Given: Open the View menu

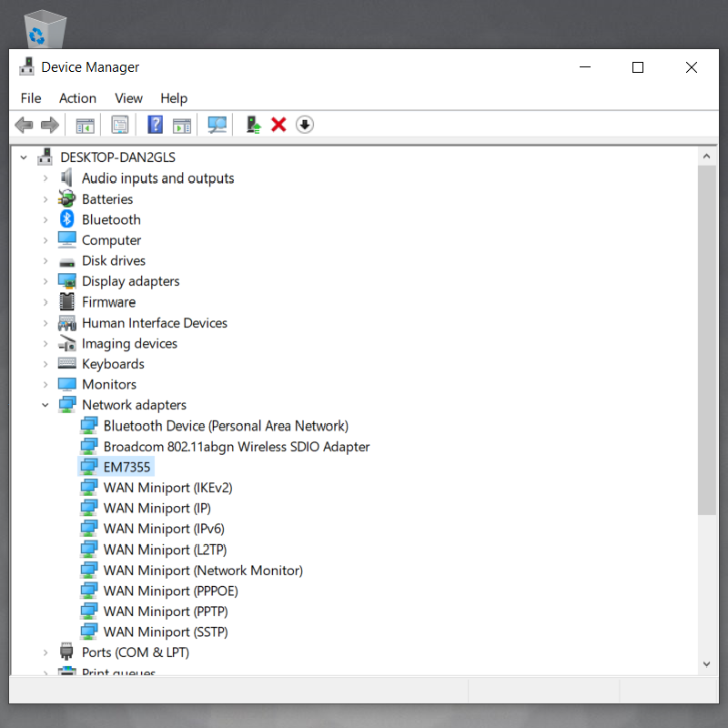Looking at the screenshot, I should pos(128,98).
